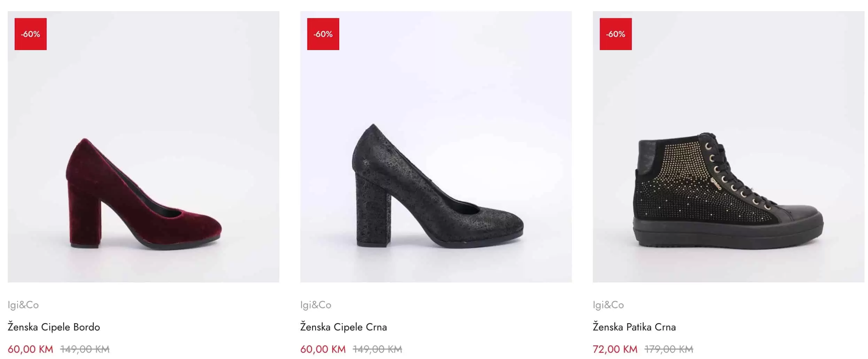Open the burgundy velvet heel product image
The width and height of the screenshot is (868, 359).
point(143,146)
